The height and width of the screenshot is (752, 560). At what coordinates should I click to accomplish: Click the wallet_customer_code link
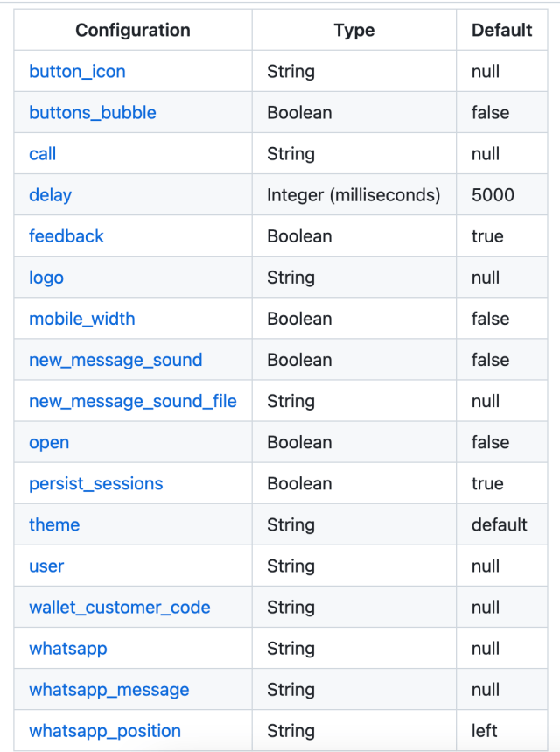pos(120,607)
